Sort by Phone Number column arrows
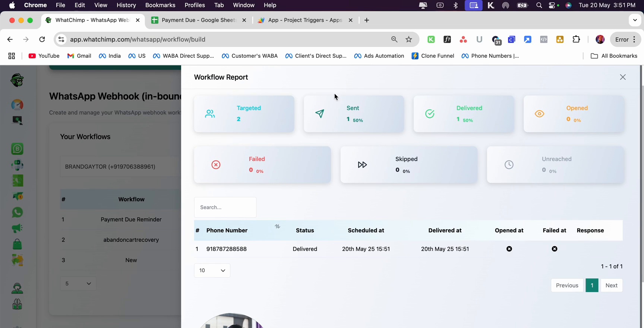The width and height of the screenshot is (644, 328). (277, 226)
